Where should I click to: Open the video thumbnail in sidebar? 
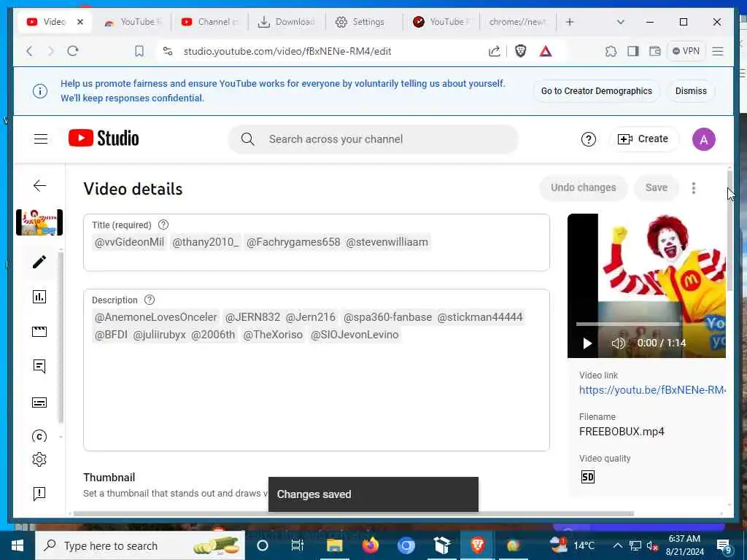tap(39, 222)
